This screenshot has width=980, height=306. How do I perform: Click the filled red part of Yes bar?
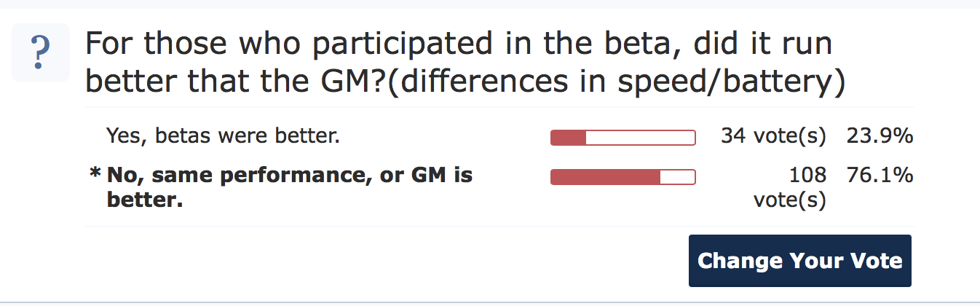point(569,138)
